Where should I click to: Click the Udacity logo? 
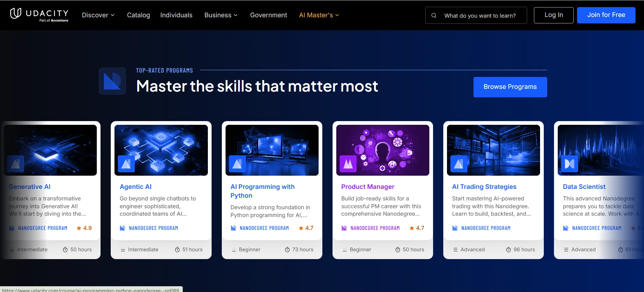(39, 15)
